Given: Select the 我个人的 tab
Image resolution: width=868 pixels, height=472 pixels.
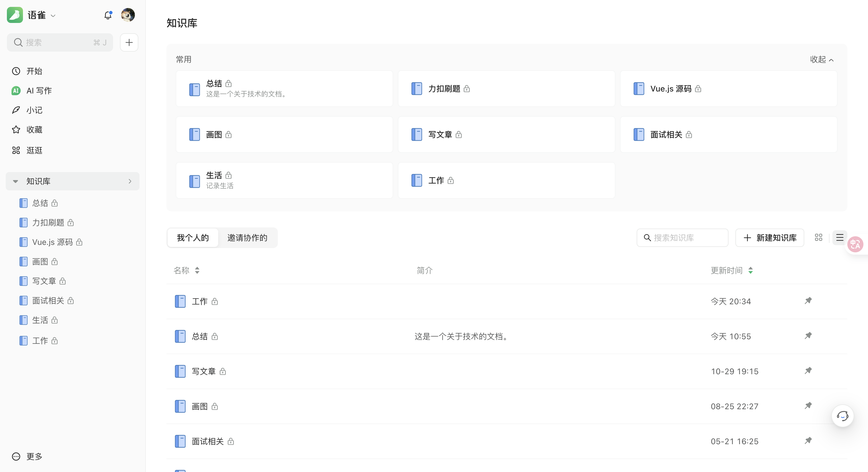Looking at the screenshot, I should [193, 238].
